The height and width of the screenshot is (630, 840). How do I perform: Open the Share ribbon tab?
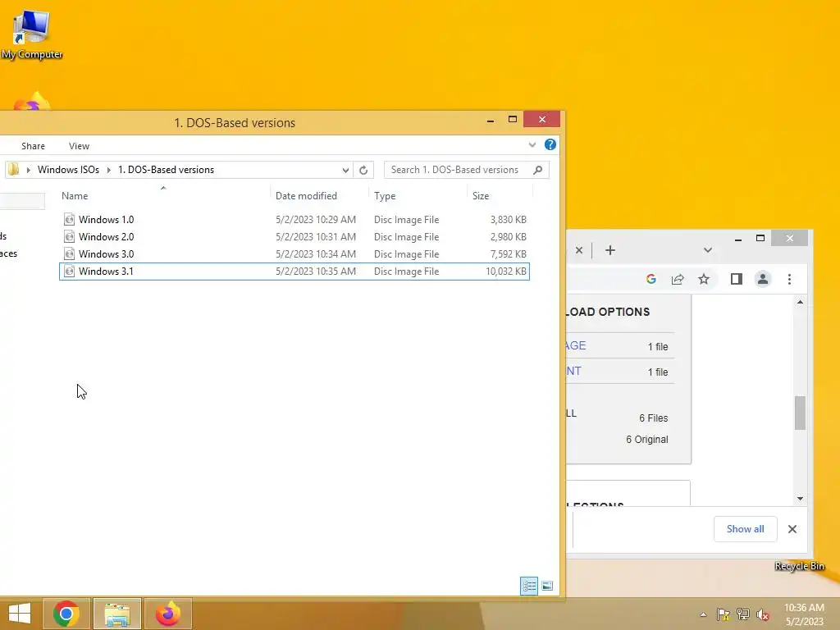point(33,146)
